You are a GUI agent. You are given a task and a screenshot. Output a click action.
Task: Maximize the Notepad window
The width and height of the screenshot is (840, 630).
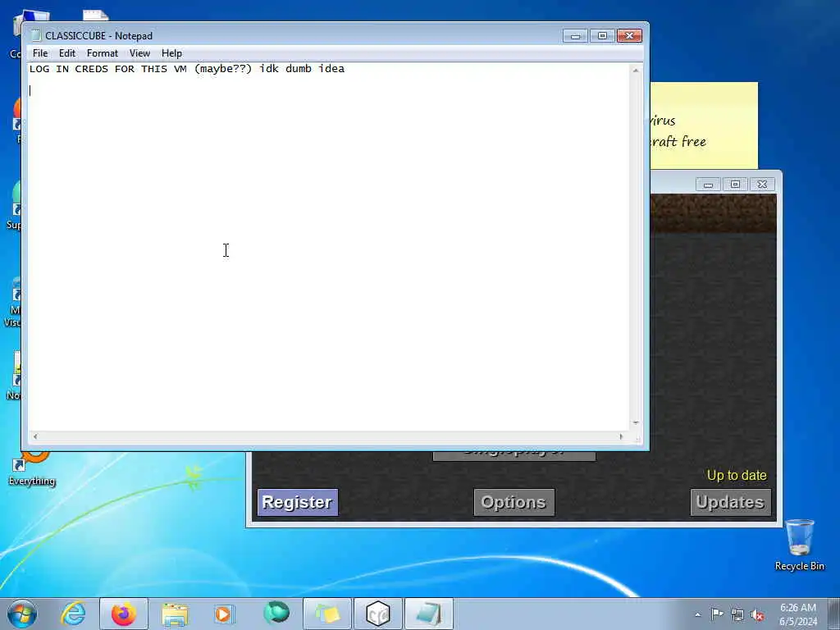[602, 36]
